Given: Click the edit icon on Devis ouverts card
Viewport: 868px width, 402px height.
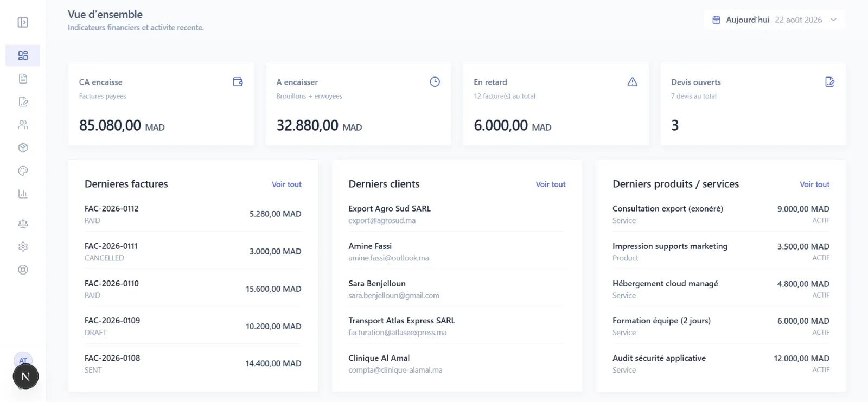Looking at the screenshot, I should point(829,82).
